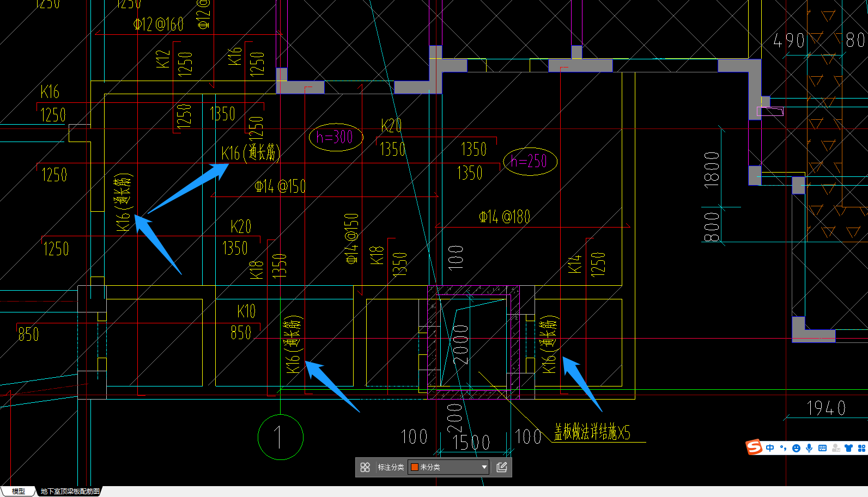Click the Sogou input method S logo

pos(754,447)
